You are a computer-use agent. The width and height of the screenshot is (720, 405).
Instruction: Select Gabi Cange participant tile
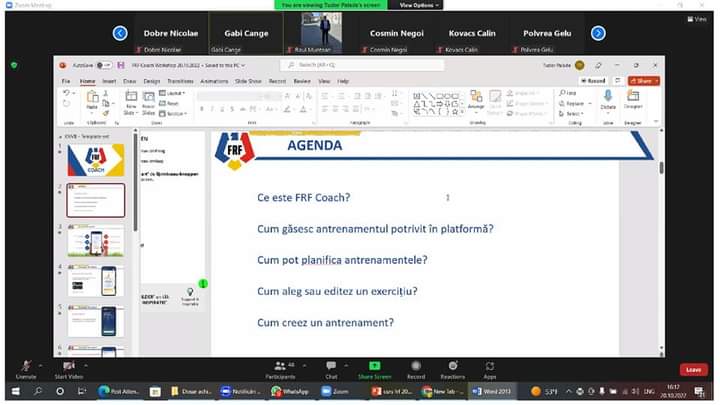[246, 34]
